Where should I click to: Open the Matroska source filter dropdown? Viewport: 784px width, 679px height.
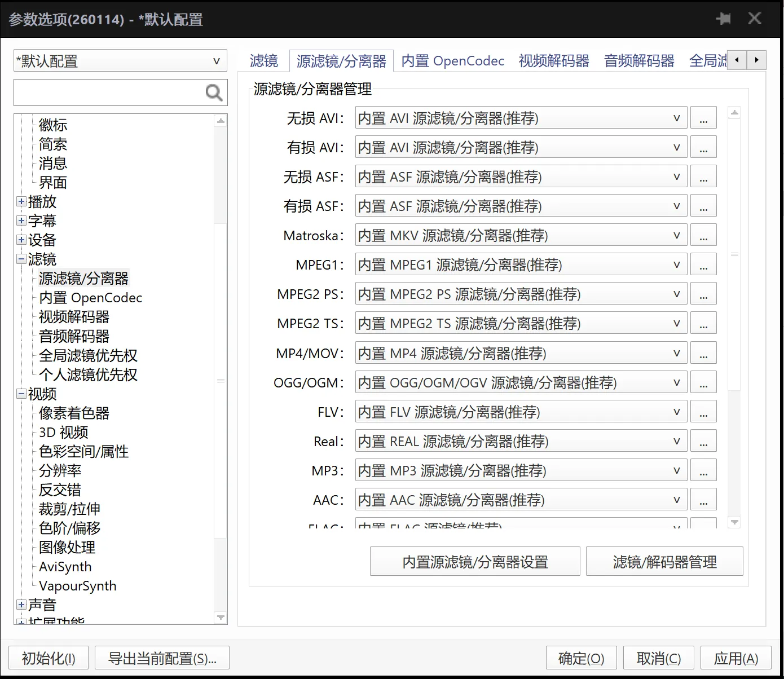coord(676,235)
